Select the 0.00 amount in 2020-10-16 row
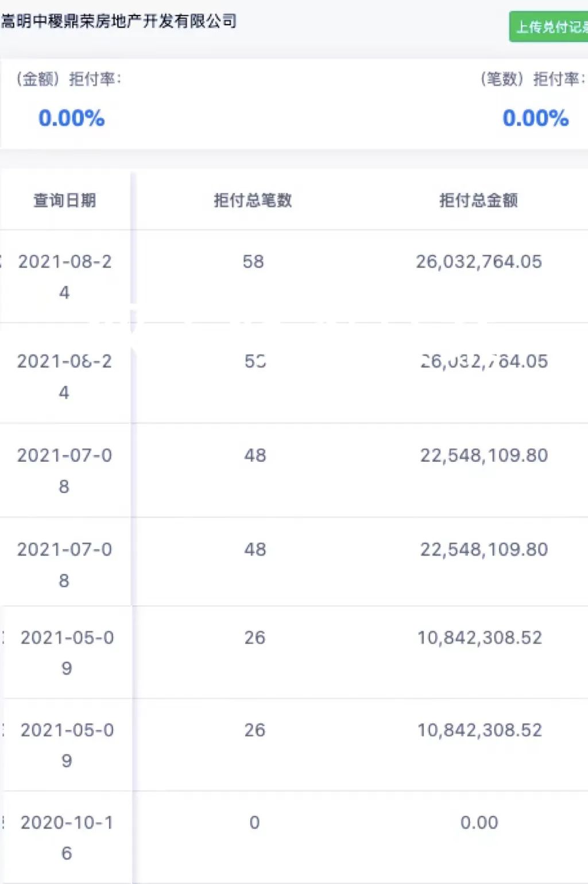The image size is (588, 884). click(x=479, y=823)
